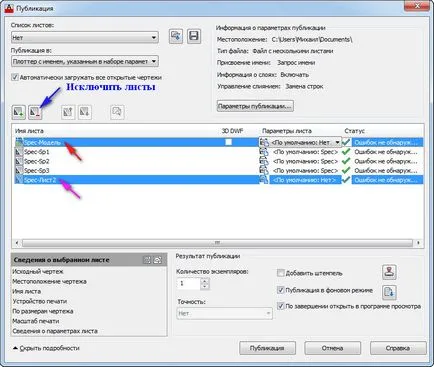Image resolution: width=434 pixels, height=367 pixels.
Task: Select the Spec-Модель sheet row
Action: click(x=218, y=142)
